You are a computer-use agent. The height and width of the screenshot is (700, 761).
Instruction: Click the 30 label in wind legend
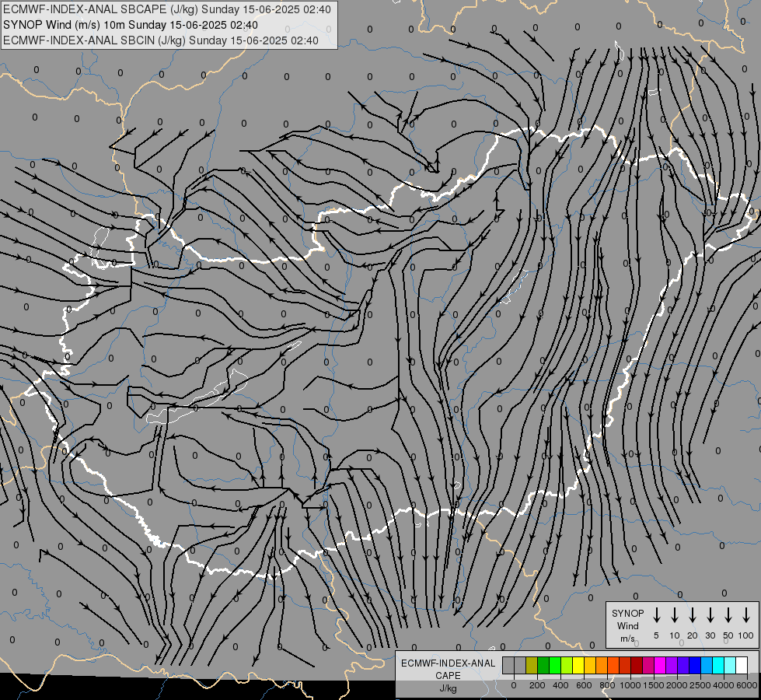pos(710,635)
